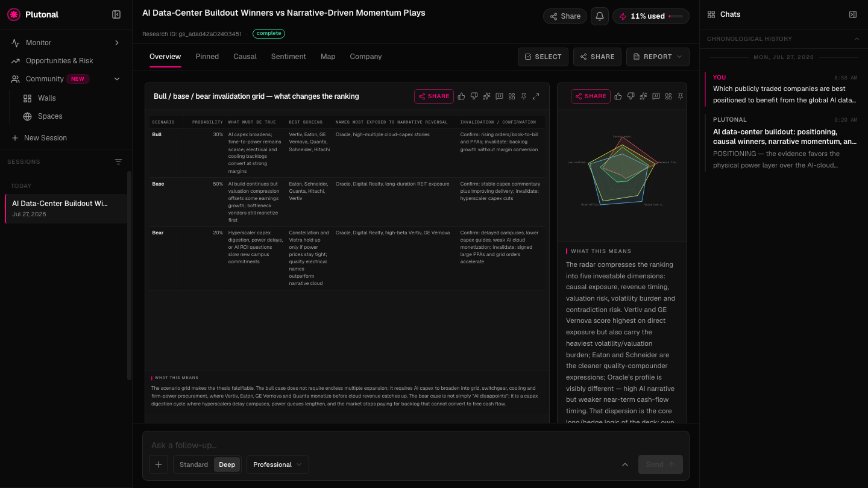868x488 pixels.
Task: Collapse the Community chevron
Action: point(117,79)
